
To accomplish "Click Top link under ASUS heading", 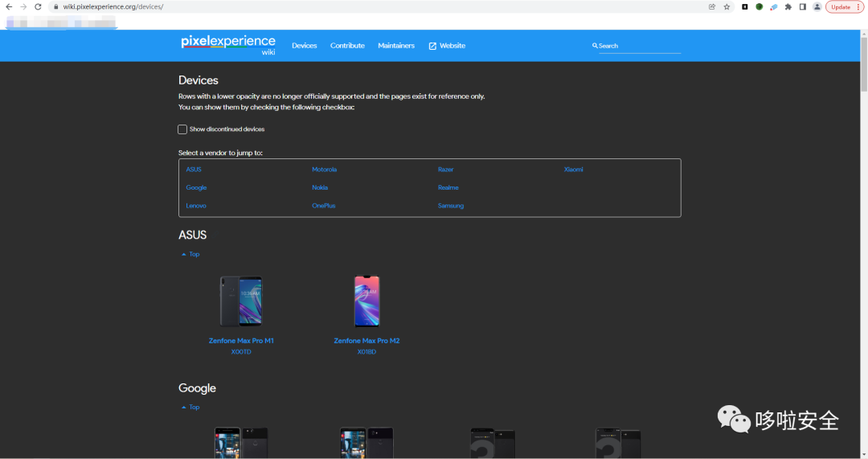I will pos(191,254).
